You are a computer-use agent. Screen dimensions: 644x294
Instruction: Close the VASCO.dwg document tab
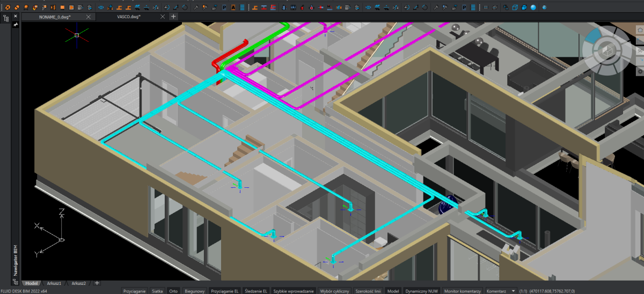[163, 17]
